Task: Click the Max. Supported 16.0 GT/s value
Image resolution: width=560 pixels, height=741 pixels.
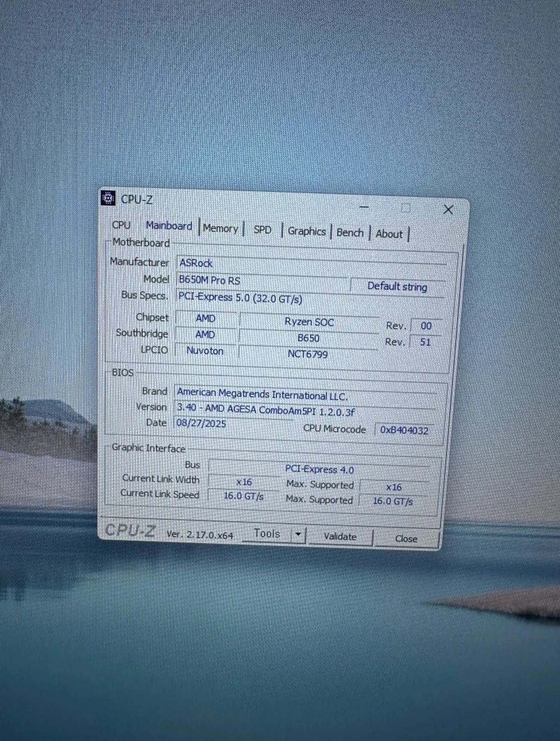Action: tap(393, 501)
